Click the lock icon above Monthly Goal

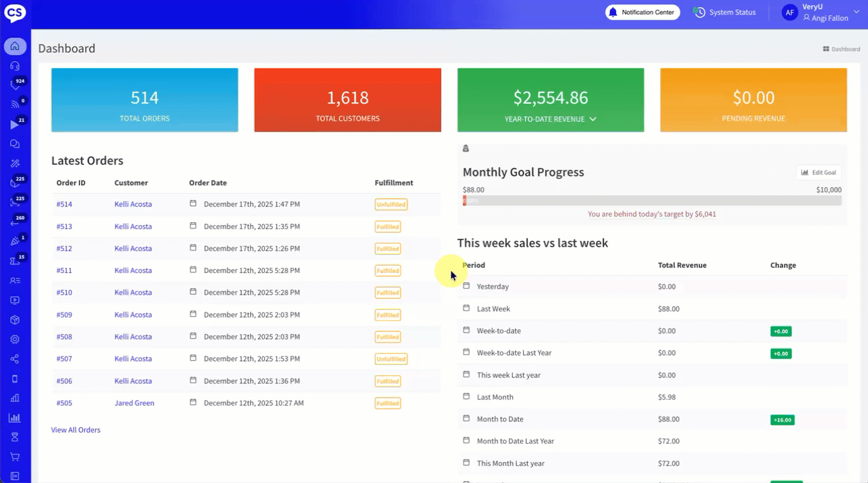(466, 148)
